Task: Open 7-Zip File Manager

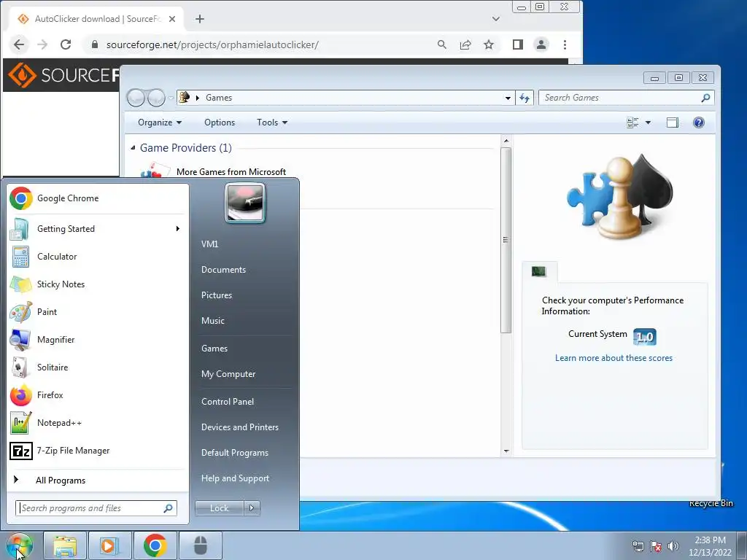Action: point(98,451)
